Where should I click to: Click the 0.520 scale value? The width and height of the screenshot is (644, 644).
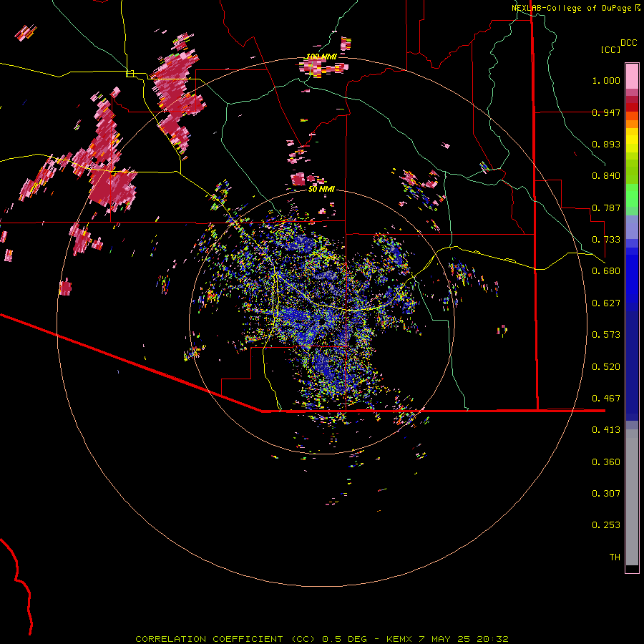click(606, 367)
